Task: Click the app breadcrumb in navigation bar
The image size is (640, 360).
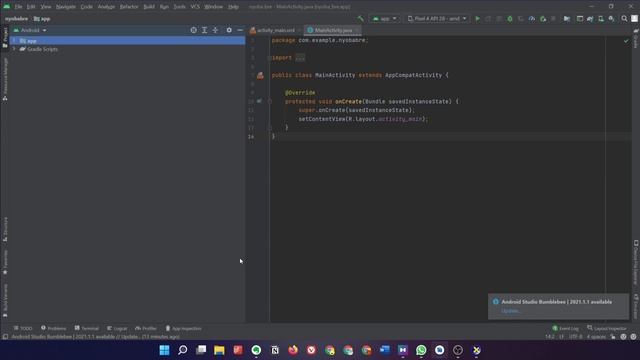Action: tap(42, 19)
